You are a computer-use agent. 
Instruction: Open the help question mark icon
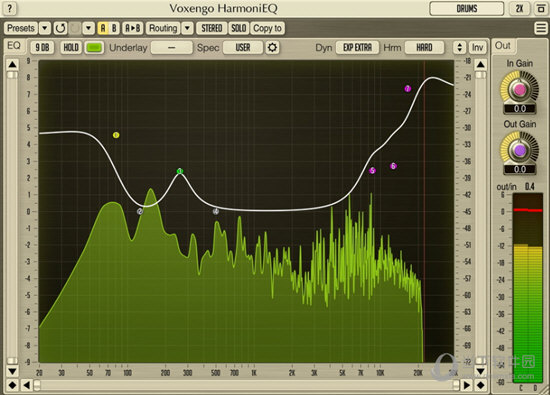pyautogui.click(x=10, y=8)
